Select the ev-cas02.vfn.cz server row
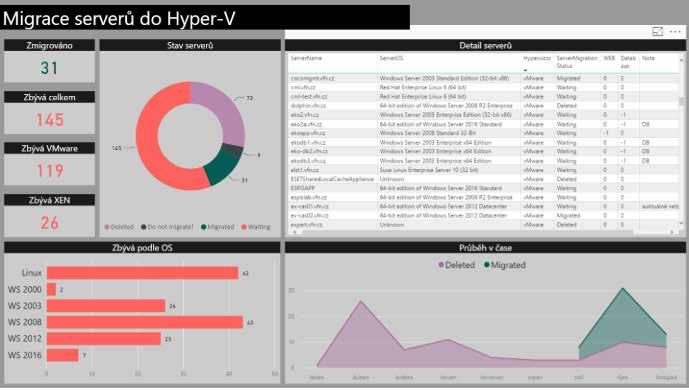Screen dimensions: 689x390 click(x=483, y=216)
